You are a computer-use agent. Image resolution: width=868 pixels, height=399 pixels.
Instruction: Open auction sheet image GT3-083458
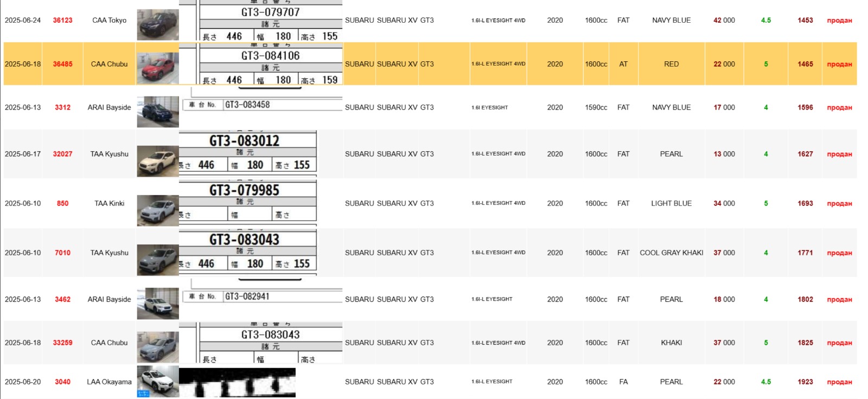click(261, 99)
